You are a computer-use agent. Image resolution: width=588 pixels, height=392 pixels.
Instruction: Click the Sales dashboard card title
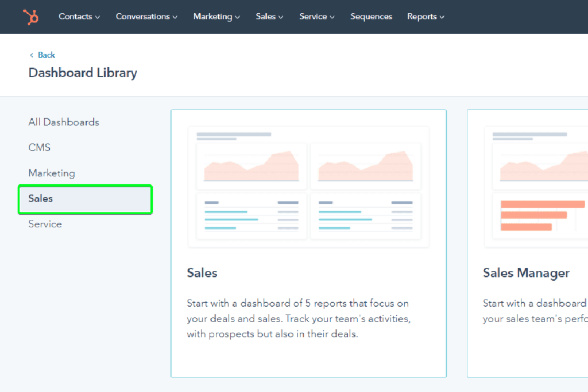pos(202,273)
